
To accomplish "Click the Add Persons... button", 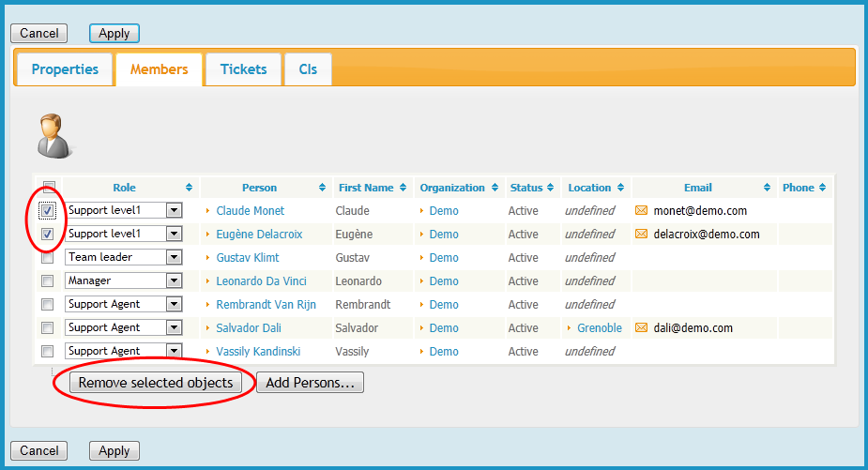I will (310, 383).
